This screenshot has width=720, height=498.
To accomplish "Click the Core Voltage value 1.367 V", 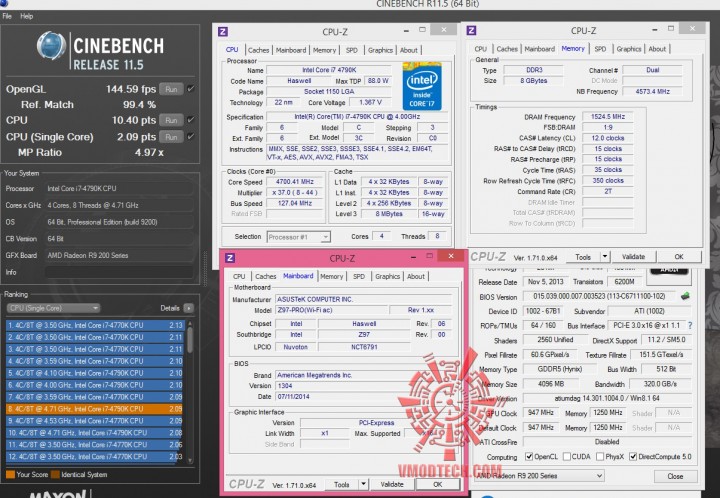I will pyautogui.click(x=371, y=102).
